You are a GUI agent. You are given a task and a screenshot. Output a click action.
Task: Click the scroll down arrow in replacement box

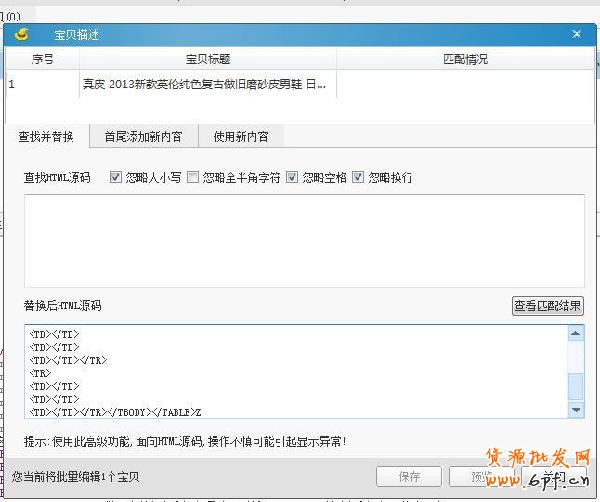click(x=576, y=410)
